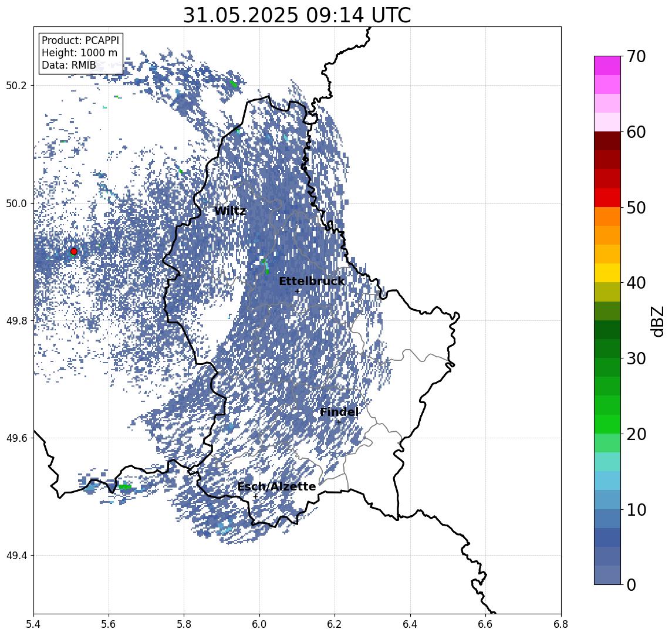The image size is (672, 636).
Task: Click the Findel location label
Action: tap(339, 412)
